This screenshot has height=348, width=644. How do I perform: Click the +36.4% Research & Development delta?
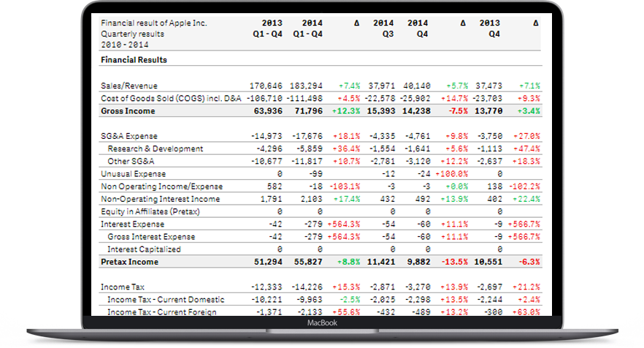coord(346,148)
